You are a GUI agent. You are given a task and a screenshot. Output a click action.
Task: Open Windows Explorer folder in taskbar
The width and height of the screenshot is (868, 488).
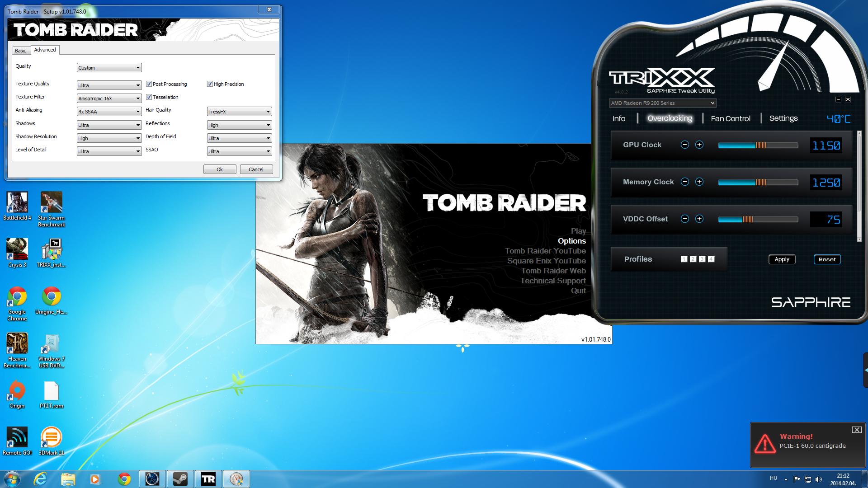tap(68, 479)
